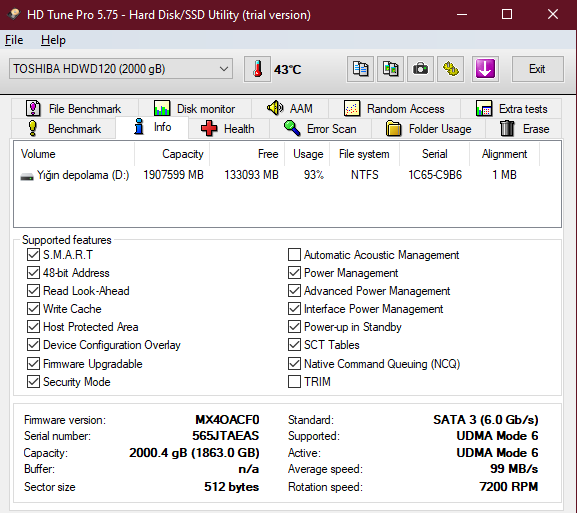Expand the TOSHIBA HDWD120 drive dropdown
The height and width of the screenshot is (513, 577).
click(121, 69)
